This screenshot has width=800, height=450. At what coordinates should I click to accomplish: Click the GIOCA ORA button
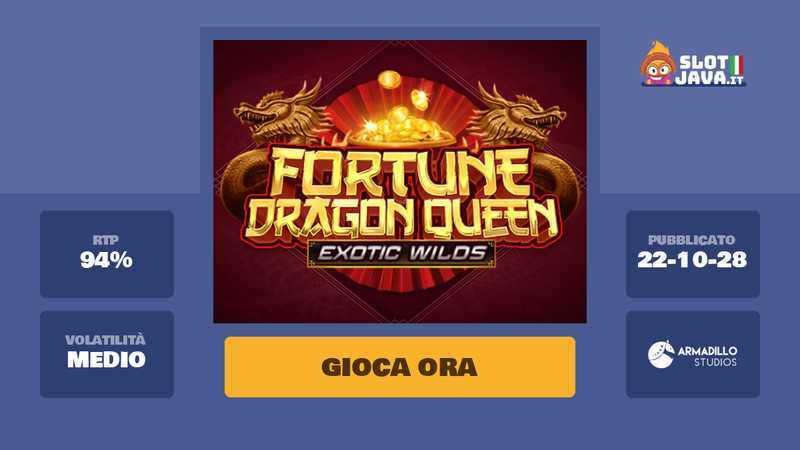click(399, 367)
